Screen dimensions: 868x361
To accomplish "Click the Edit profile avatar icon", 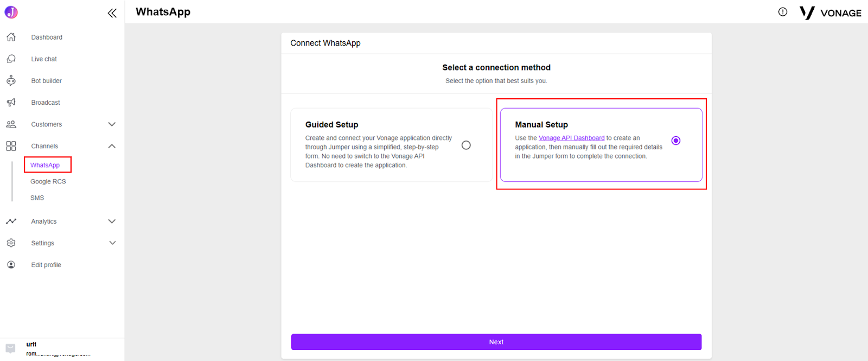I will [x=11, y=265].
